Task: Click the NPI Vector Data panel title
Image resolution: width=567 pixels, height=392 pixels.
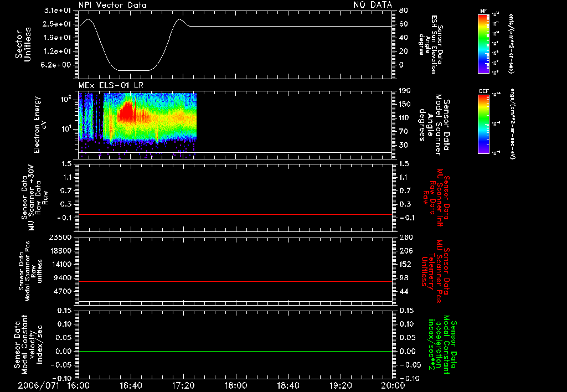Action: pyautogui.click(x=112, y=5)
